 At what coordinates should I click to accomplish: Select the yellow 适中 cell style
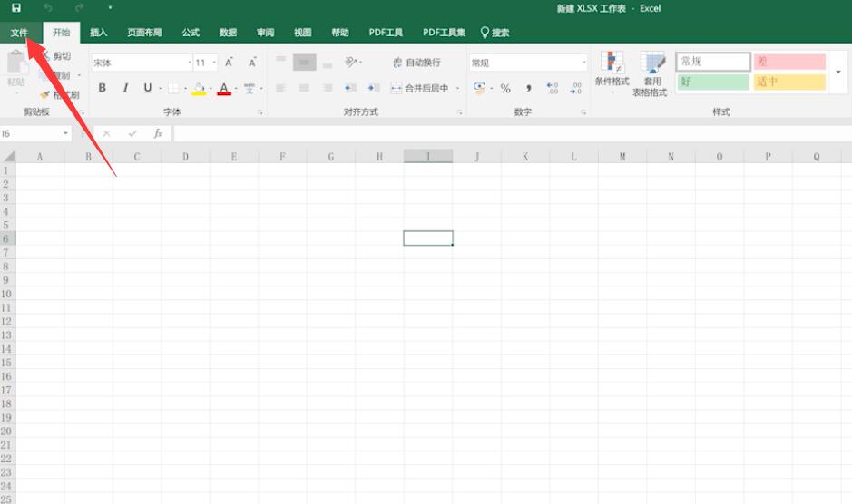tap(789, 82)
